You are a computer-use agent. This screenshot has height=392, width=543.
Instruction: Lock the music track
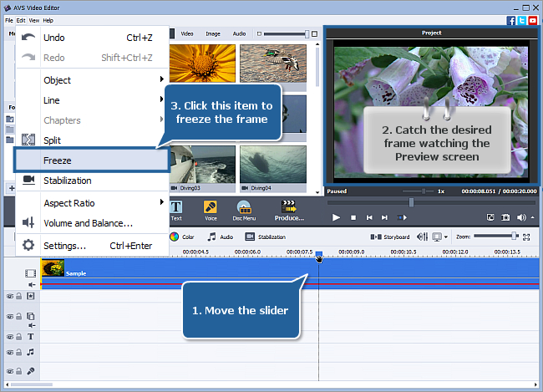pyautogui.click(x=19, y=352)
